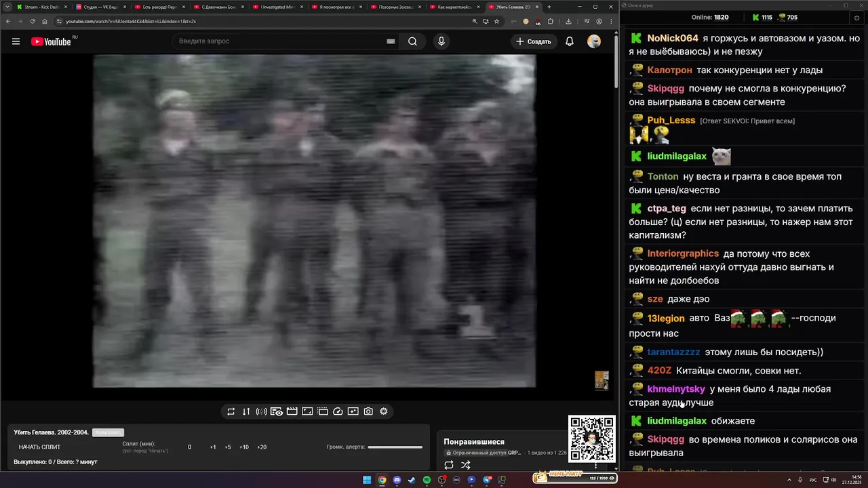Add +10 minutes to the split
The image size is (868, 488).
pyautogui.click(x=244, y=447)
